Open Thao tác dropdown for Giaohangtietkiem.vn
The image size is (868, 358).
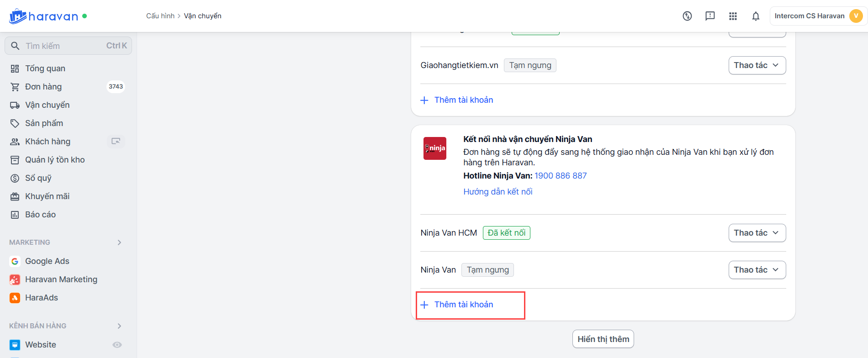pyautogui.click(x=757, y=65)
